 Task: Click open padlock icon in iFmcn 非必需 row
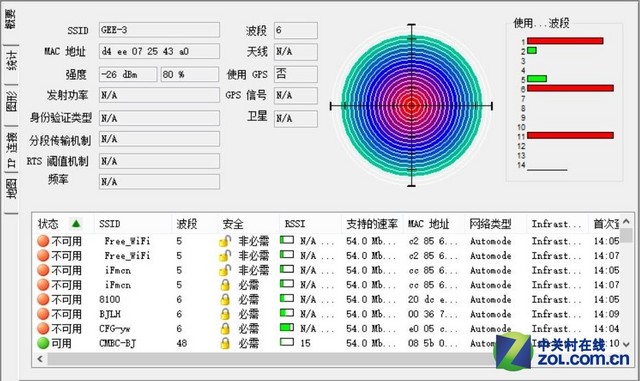pyautogui.click(x=224, y=270)
